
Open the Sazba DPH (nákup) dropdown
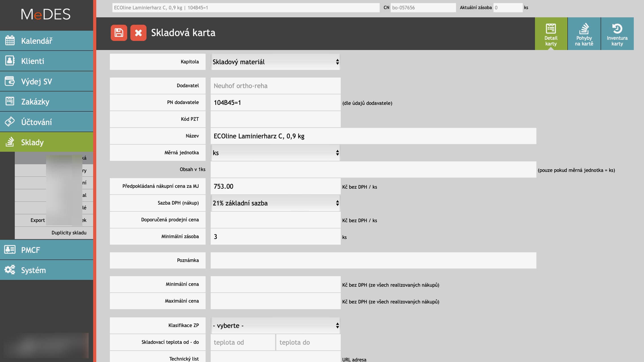click(x=275, y=203)
